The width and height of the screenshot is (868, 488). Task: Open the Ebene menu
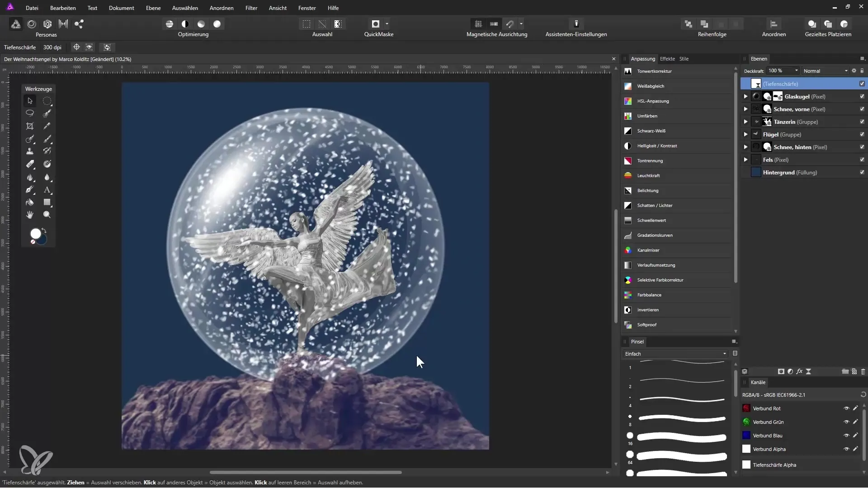point(153,8)
